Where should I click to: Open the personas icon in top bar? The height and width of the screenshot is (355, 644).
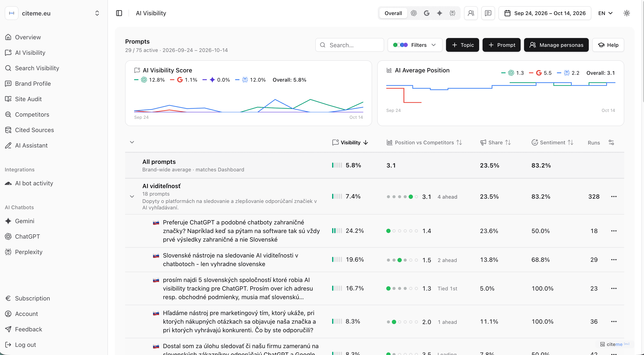471,13
